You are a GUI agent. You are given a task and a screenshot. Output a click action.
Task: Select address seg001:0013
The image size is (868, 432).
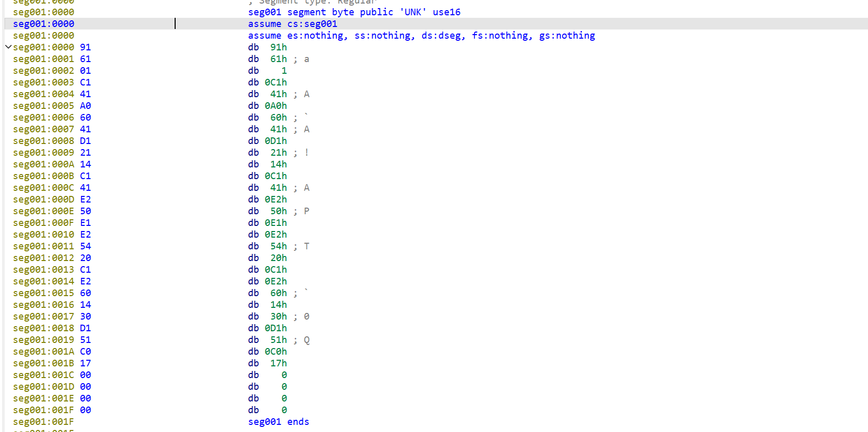[44, 270]
